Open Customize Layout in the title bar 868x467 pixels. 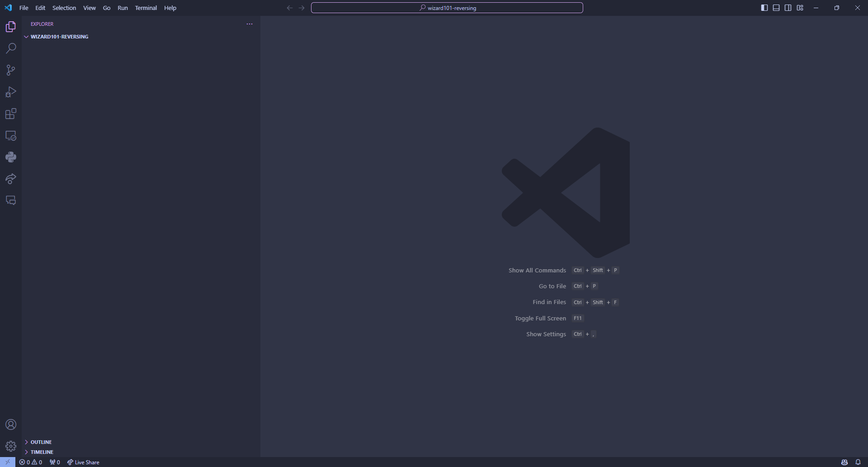coord(800,8)
